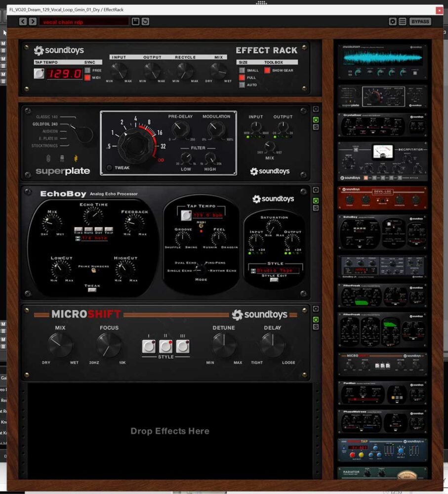Select the EchoBoy thumbnail in the toolbox
This screenshot has height=494, width=448.
tap(382, 232)
